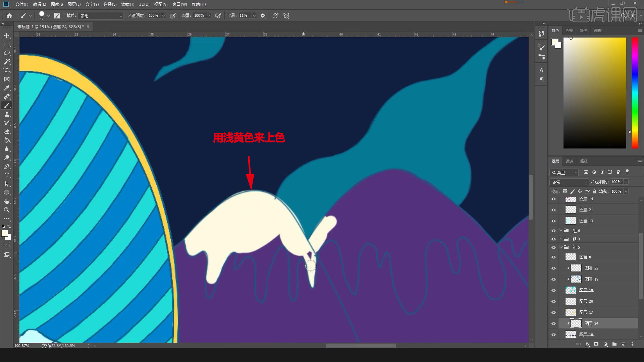Open the 图像(I) menu

coord(57,4)
